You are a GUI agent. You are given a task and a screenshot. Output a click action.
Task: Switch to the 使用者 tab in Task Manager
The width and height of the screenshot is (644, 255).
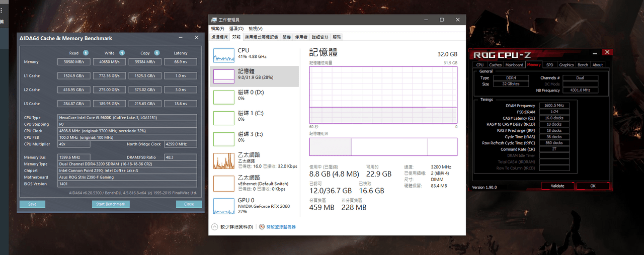coord(301,37)
